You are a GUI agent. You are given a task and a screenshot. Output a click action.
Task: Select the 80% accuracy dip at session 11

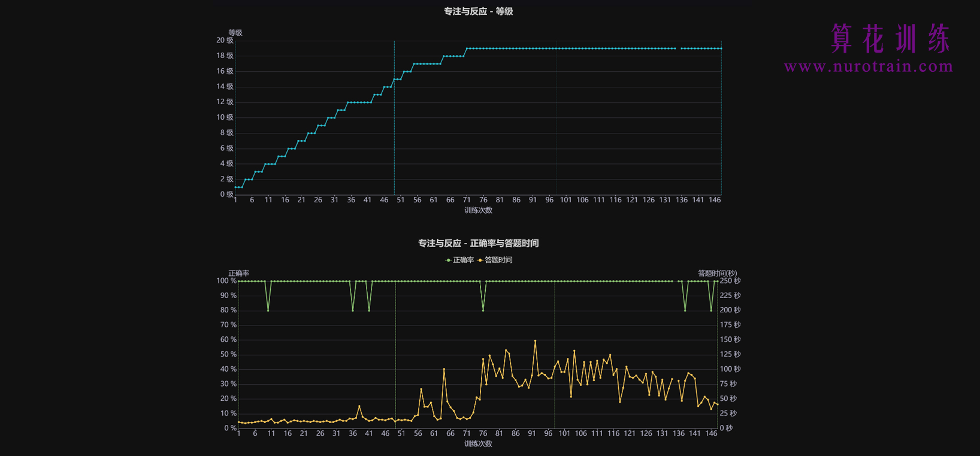[268, 310]
